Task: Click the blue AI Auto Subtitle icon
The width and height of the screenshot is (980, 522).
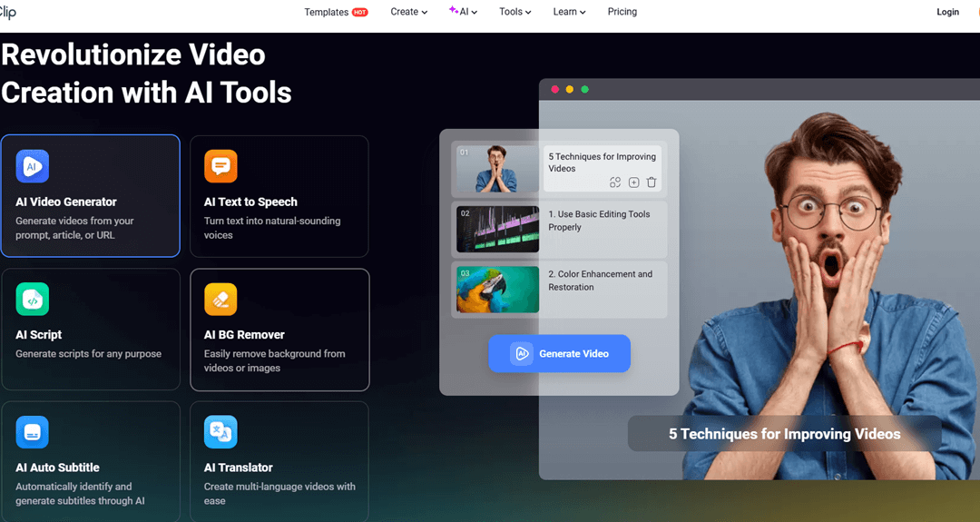Action: click(x=33, y=432)
